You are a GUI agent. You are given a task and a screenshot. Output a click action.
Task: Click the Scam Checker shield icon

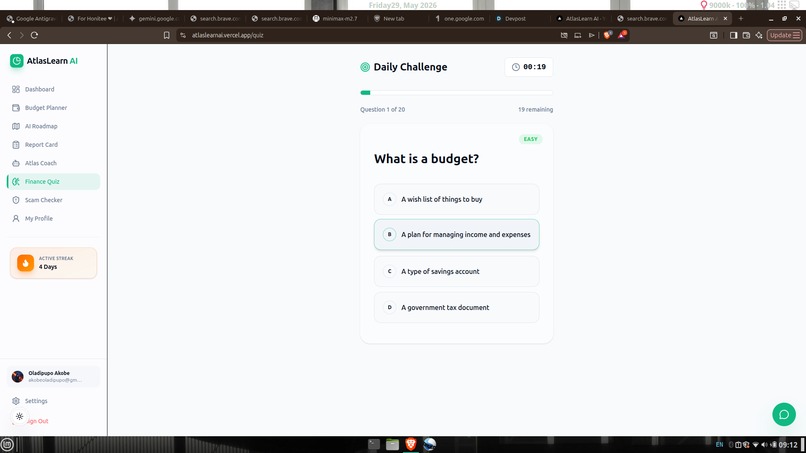[16, 200]
